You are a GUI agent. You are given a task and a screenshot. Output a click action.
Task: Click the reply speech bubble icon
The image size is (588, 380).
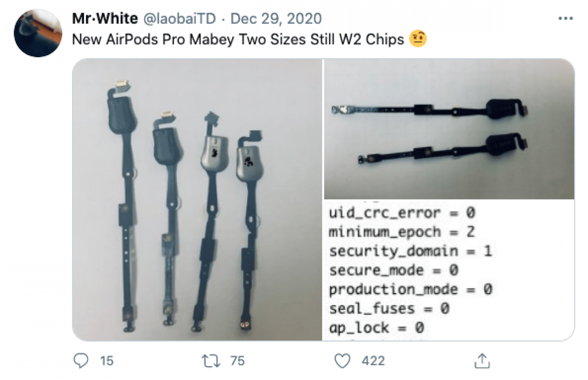tap(81, 360)
